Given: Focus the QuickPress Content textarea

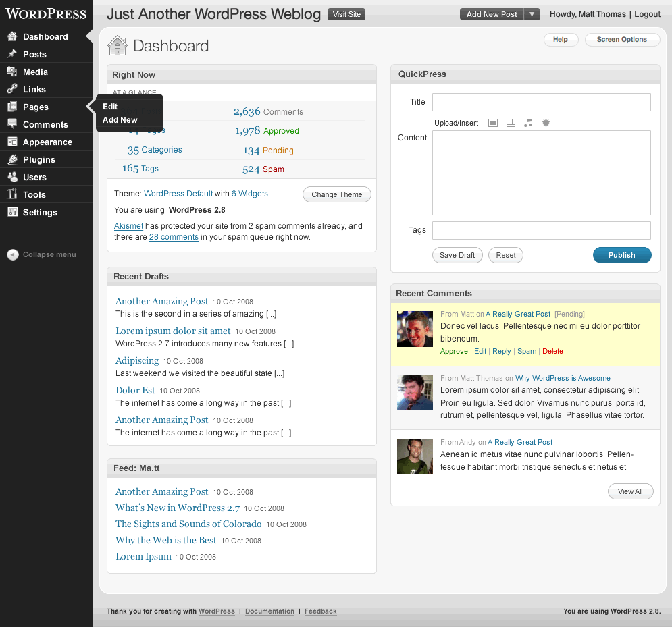Looking at the screenshot, I should coord(541,173).
